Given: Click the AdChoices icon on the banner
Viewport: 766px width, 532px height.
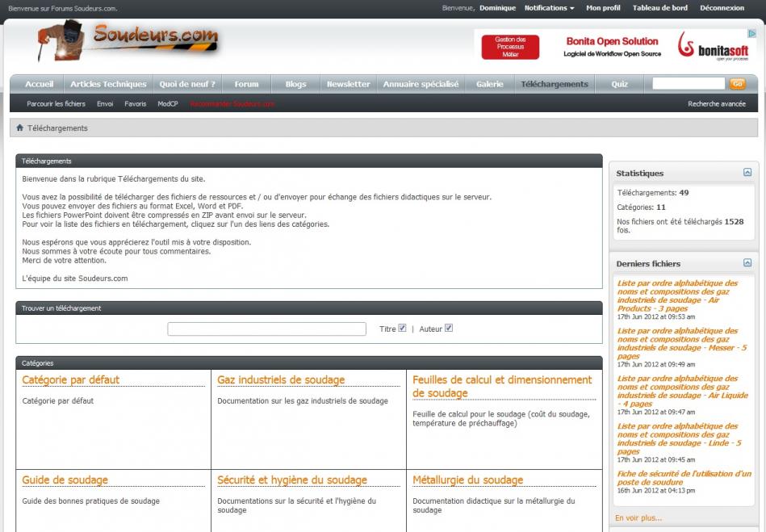Looking at the screenshot, I should [752, 34].
